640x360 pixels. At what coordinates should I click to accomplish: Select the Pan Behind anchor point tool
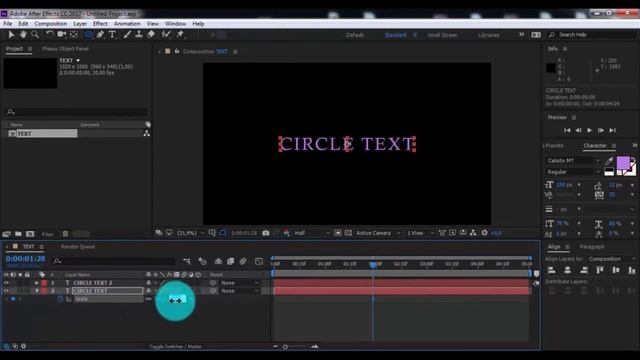coord(74,35)
